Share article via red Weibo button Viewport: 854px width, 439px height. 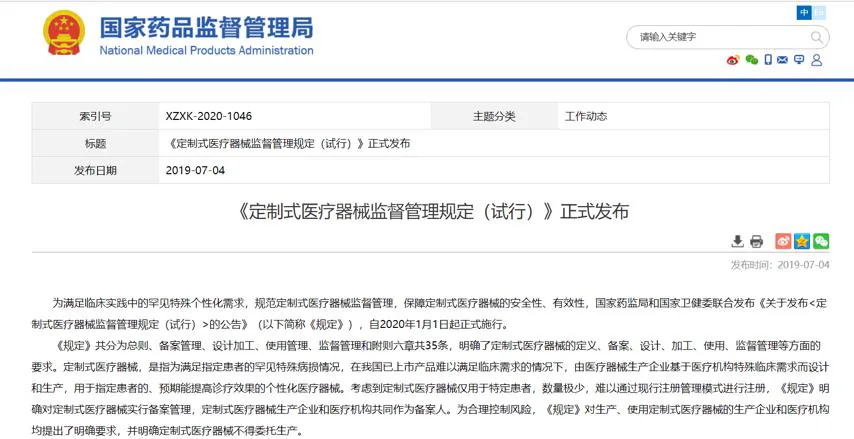tap(783, 241)
